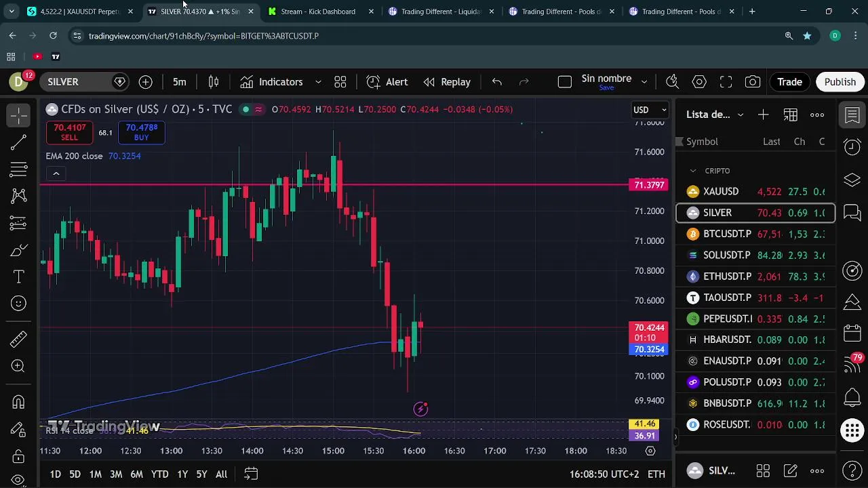Select SOLUSDT.P in the watchlist
This screenshot has height=488, width=868.
click(x=755, y=256)
